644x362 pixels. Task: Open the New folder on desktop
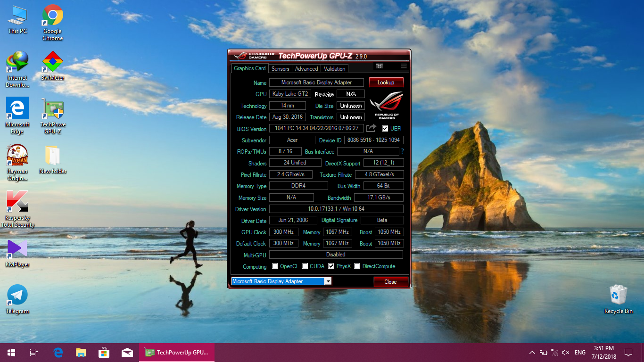click(x=53, y=159)
